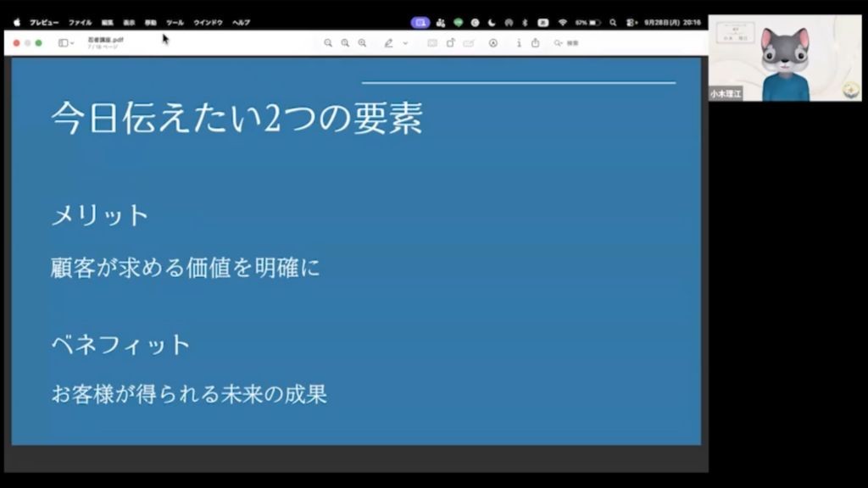This screenshot has width=868, height=488.
Task: Show the Markup toolbar
Action: coord(493,42)
